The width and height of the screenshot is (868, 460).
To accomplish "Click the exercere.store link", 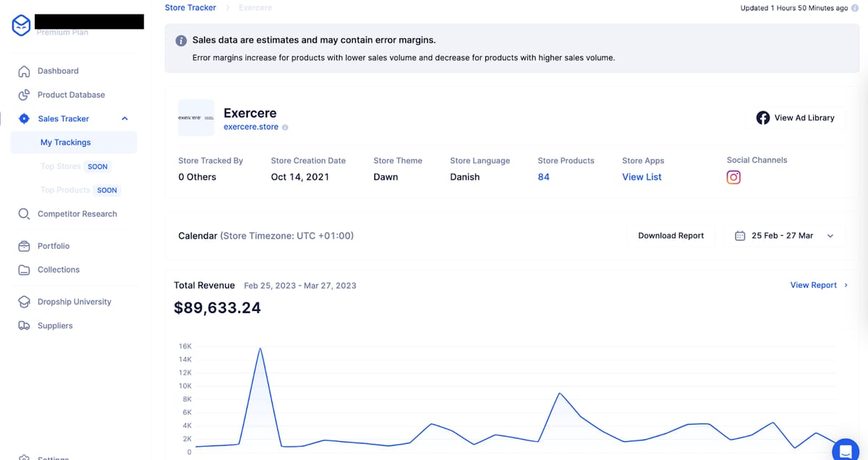I will click(x=251, y=127).
